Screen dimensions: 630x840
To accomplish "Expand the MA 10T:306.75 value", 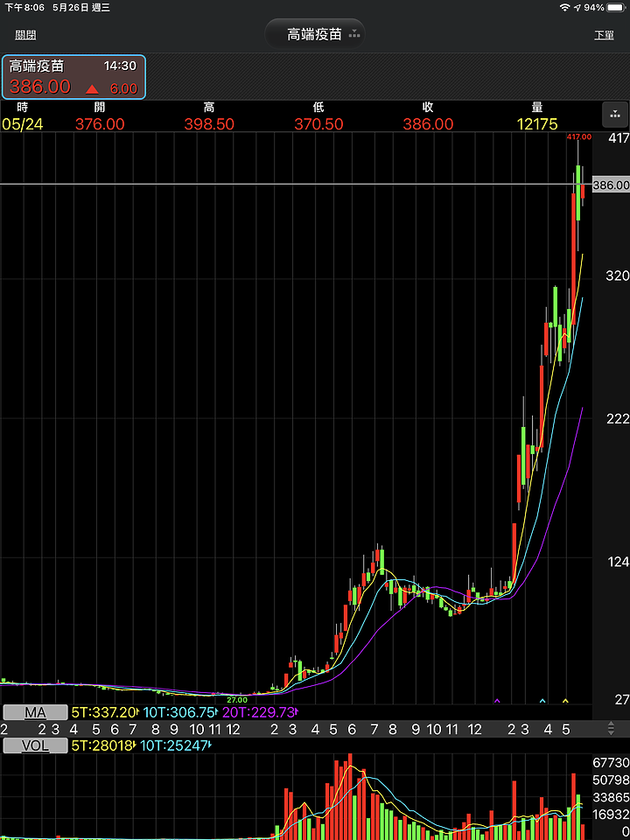I will (x=181, y=712).
